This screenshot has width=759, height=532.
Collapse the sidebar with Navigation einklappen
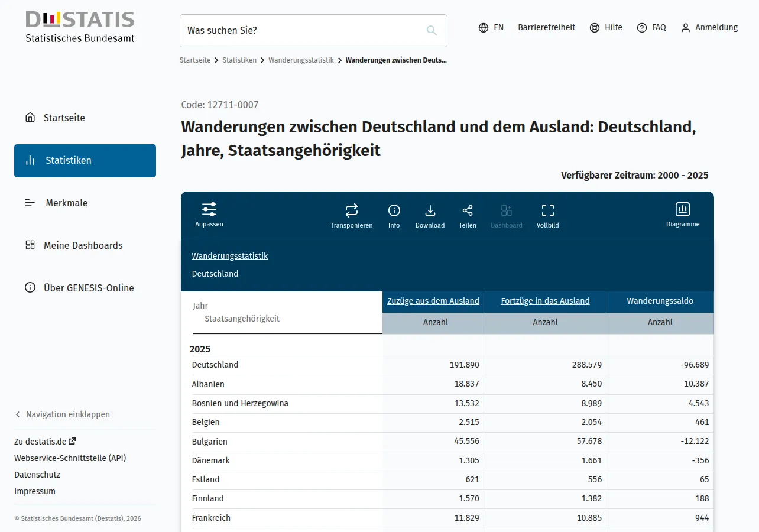click(62, 414)
